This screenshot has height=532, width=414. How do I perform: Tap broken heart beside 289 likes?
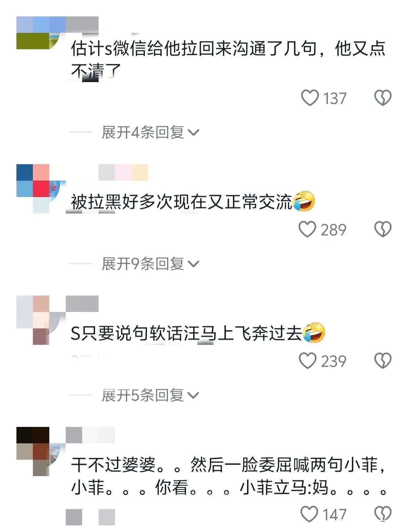383,229
